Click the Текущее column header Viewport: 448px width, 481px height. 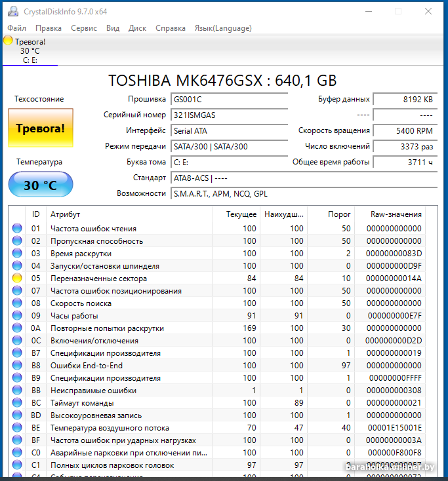pos(236,214)
